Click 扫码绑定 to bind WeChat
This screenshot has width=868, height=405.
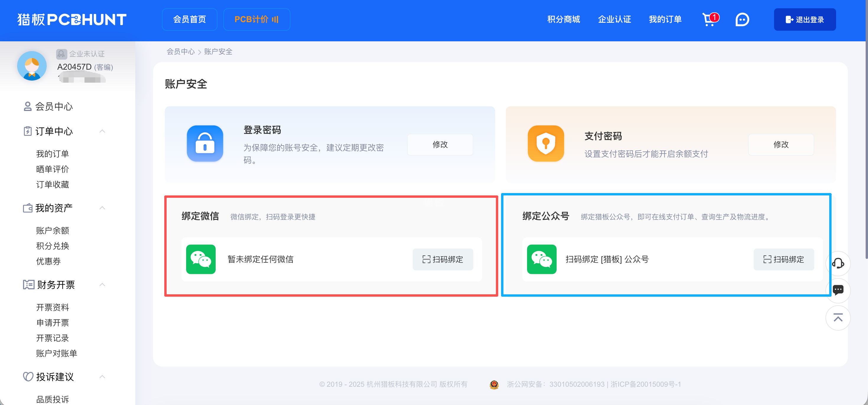(x=443, y=259)
